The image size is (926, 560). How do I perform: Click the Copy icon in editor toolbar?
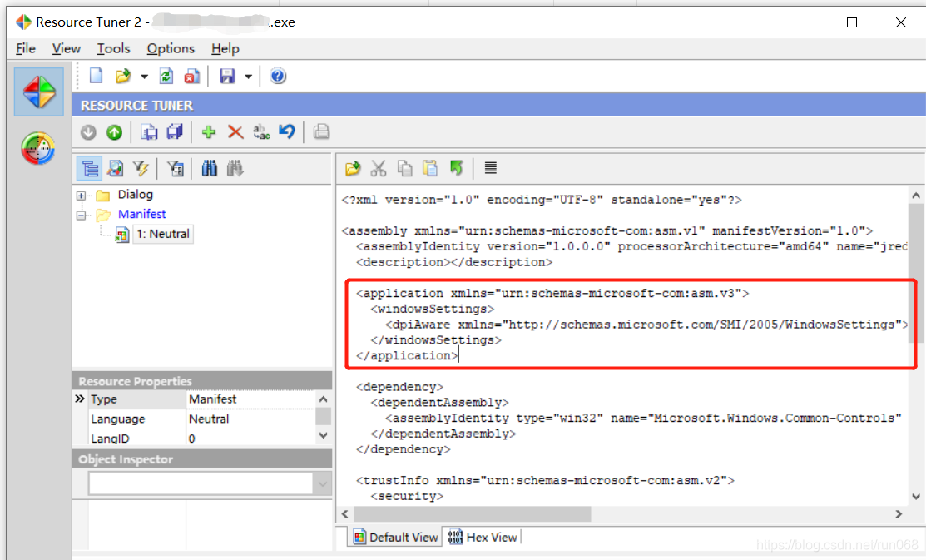[404, 169]
